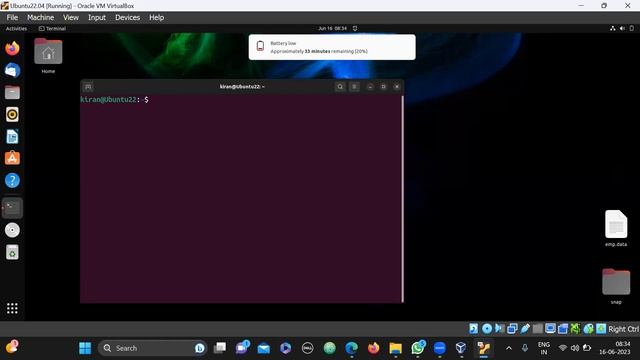Open Task View in Windows taskbar
The height and width of the screenshot is (360, 640).
pos(220,348)
